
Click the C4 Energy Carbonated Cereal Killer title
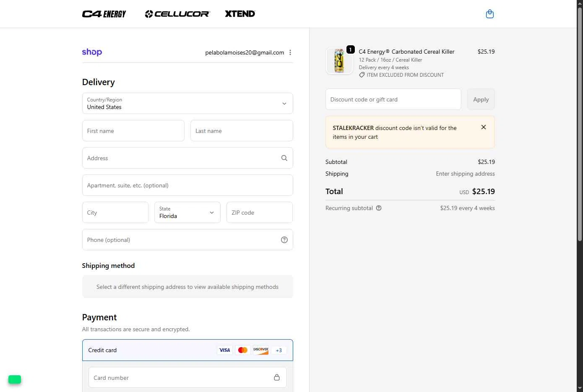pyautogui.click(x=406, y=52)
